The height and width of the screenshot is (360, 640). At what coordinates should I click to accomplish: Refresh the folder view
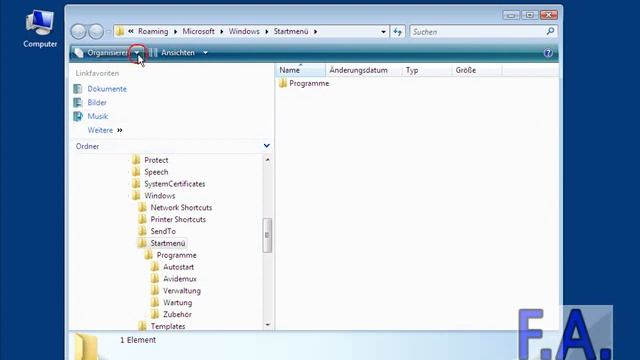pyautogui.click(x=398, y=31)
